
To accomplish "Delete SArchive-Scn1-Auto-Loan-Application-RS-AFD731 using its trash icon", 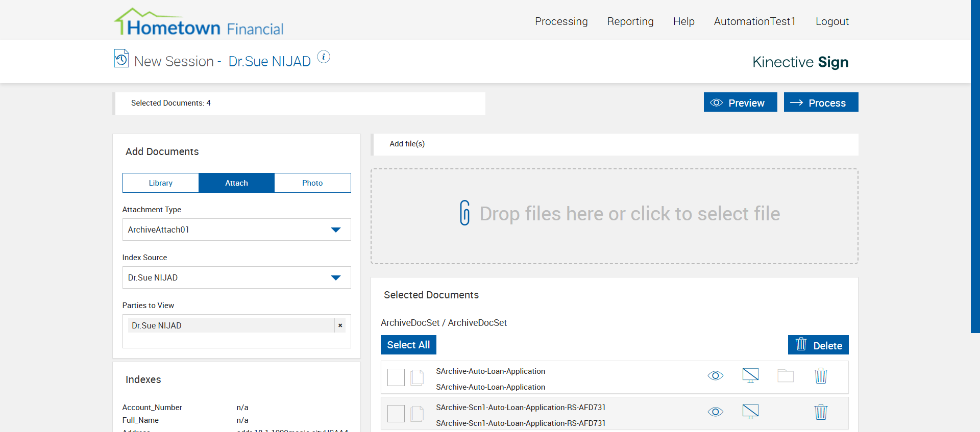I will 821,412.
